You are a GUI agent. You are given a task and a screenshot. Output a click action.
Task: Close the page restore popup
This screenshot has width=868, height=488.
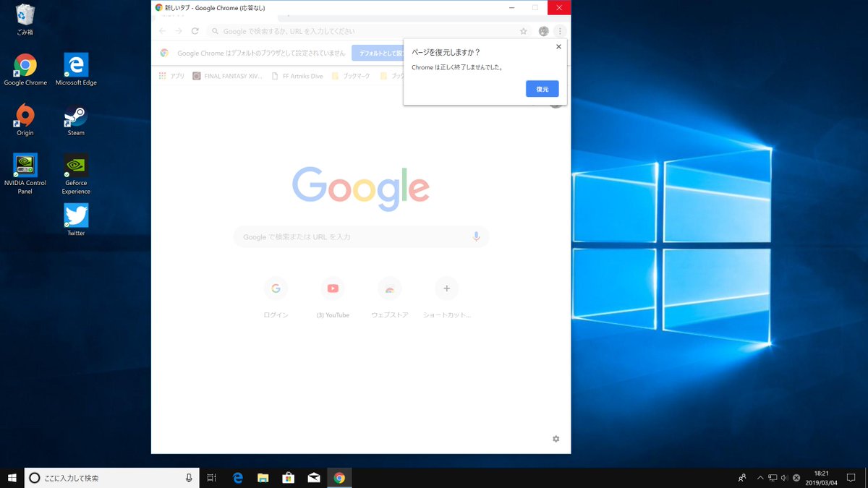pos(558,47)
